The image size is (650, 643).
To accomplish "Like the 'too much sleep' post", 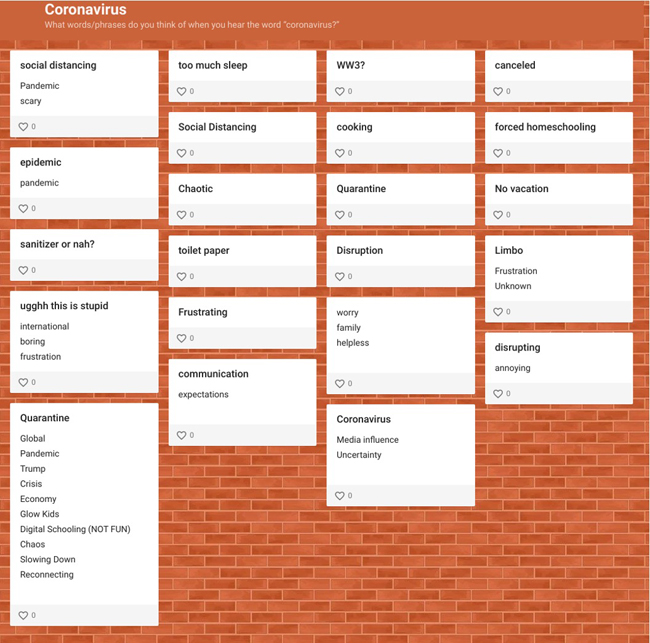I will [x=182, y=91].
